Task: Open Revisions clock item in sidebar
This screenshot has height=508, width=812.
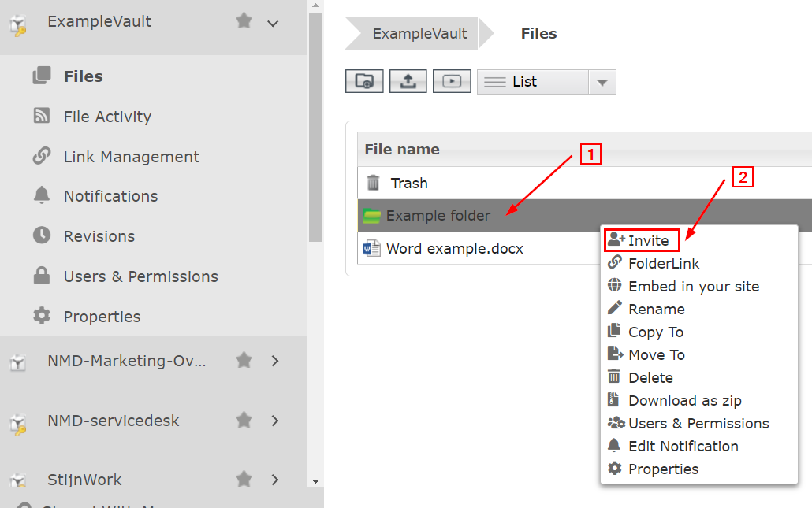Action: (x=99, y=236)
